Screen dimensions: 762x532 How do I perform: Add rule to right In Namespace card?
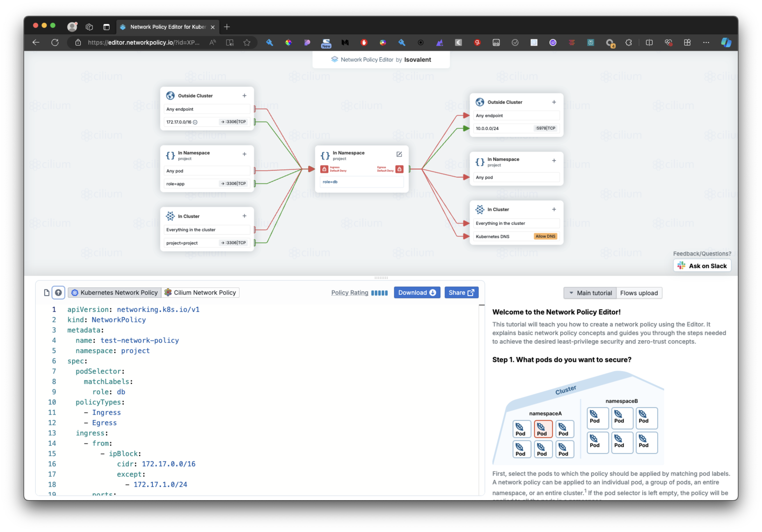pyautogui.click(x=554, y=161)
